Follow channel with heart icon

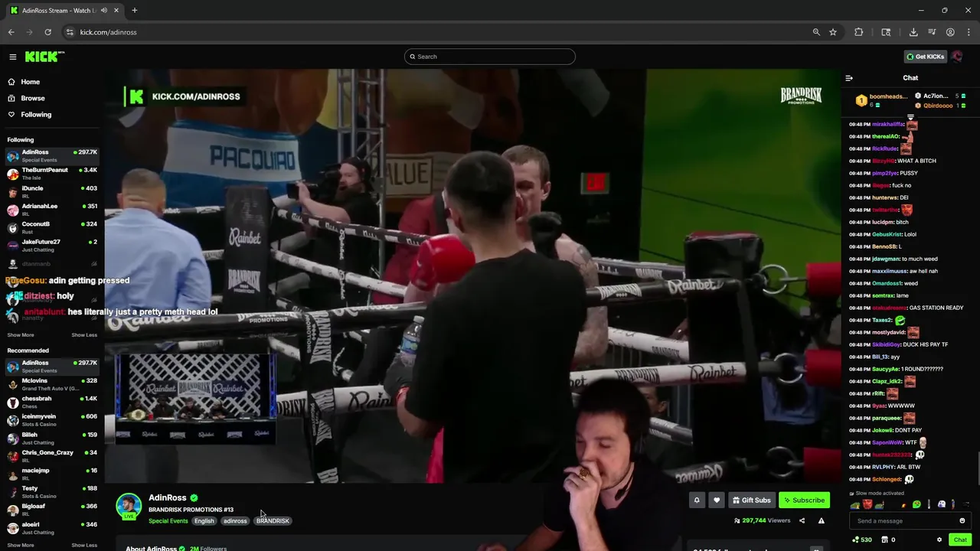717,500
